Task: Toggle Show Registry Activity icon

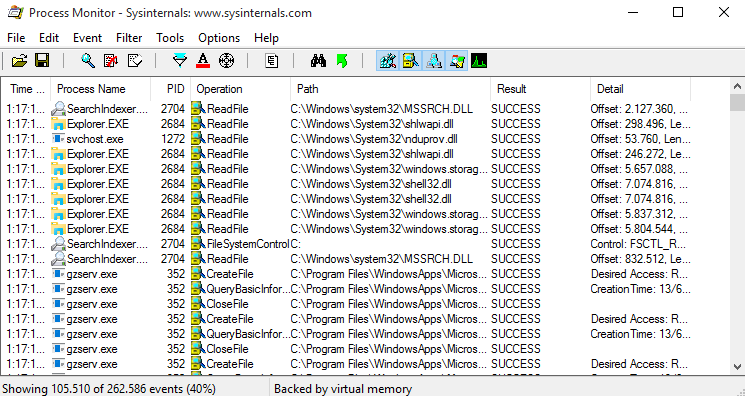Action: pyautogui.click(x=388, y=61)
